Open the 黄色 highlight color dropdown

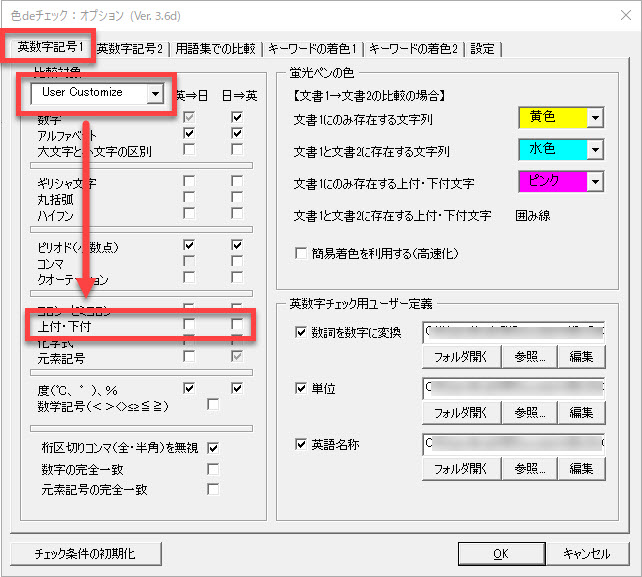596,118
